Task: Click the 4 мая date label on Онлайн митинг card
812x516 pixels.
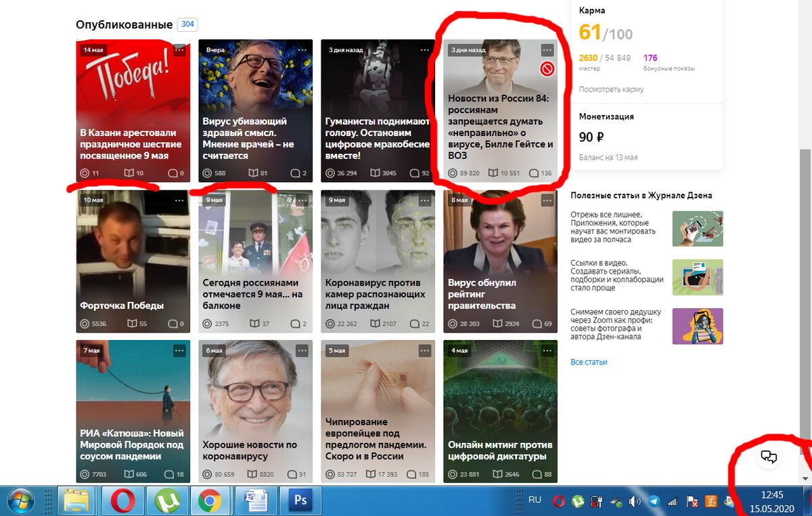Action: pos(459,351)
